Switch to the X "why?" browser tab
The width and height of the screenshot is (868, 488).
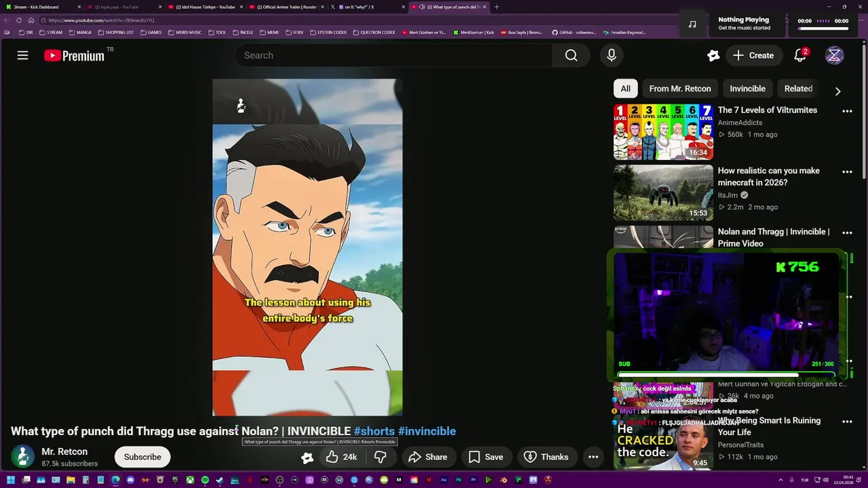(366, 7)
